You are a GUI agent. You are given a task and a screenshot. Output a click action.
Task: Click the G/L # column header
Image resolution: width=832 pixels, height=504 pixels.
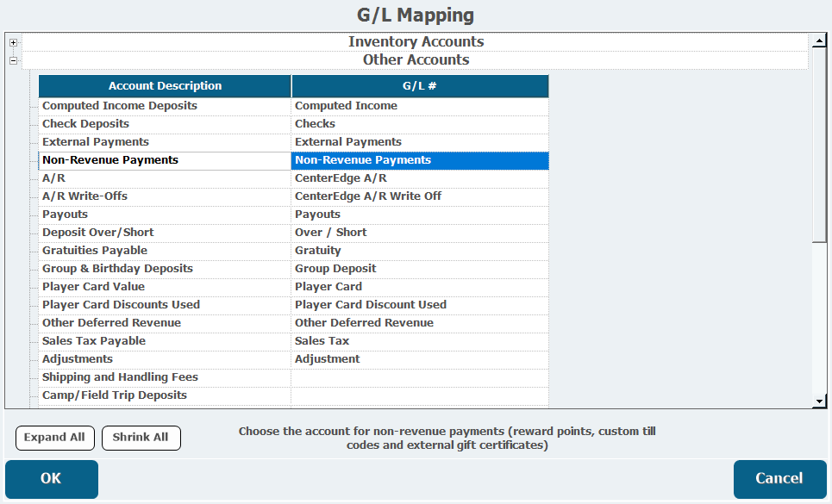[420, 86]
